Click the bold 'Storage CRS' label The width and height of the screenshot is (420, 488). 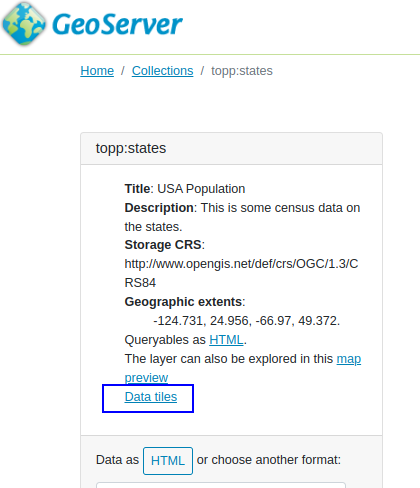(x=163, y=245)
